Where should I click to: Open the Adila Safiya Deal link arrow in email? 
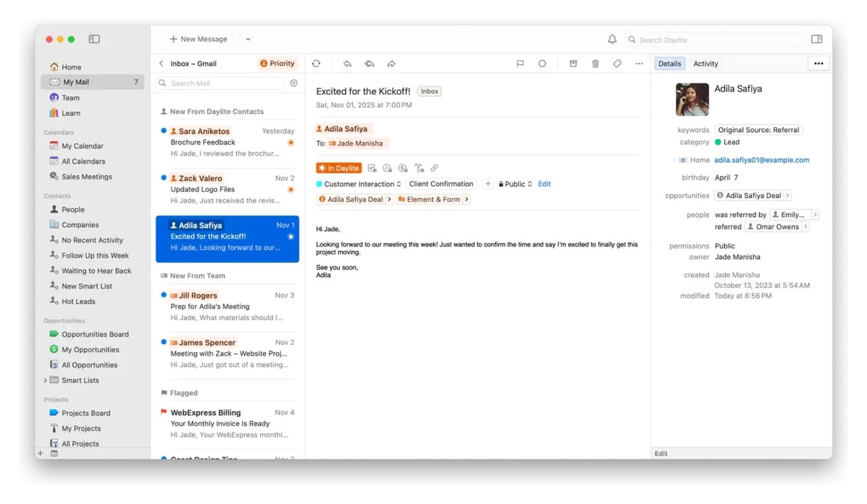coord(389,200)
